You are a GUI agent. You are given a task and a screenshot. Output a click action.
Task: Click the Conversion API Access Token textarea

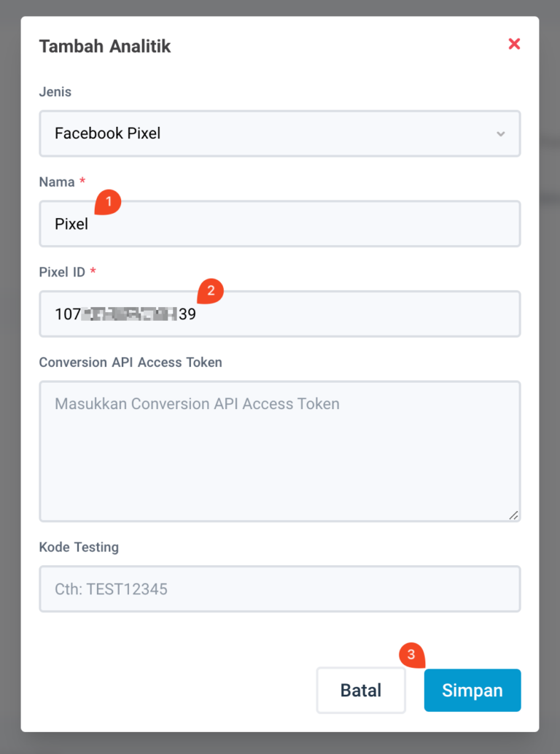tap(280, 451)
